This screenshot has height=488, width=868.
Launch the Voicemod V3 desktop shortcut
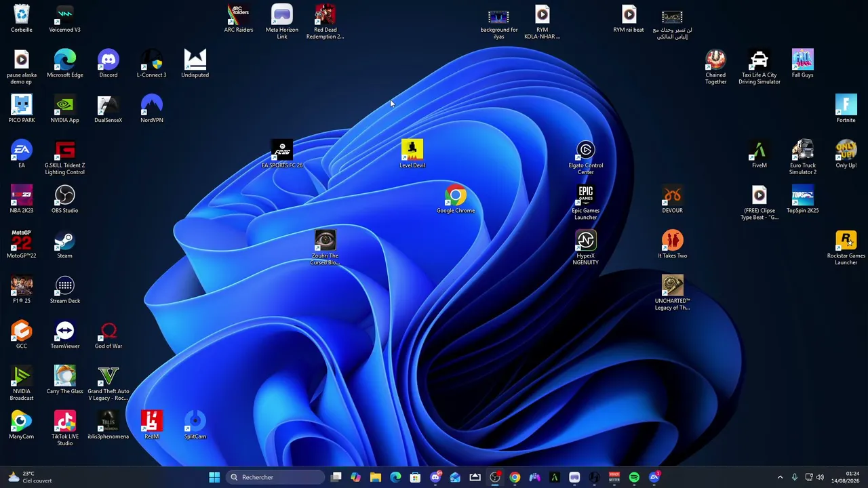tap(65, 19)
